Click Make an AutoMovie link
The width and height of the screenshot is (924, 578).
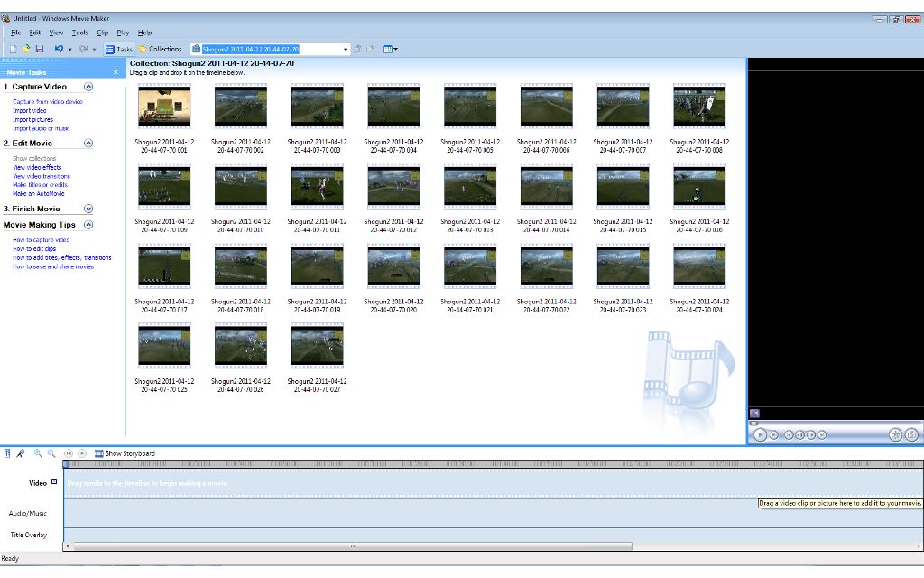tap(39, 194)
